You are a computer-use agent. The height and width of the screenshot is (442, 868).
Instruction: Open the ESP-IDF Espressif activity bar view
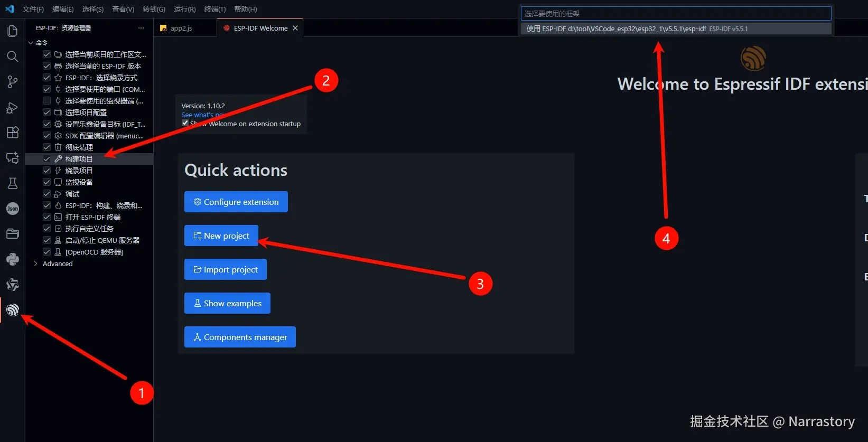(x=12, y=310)
